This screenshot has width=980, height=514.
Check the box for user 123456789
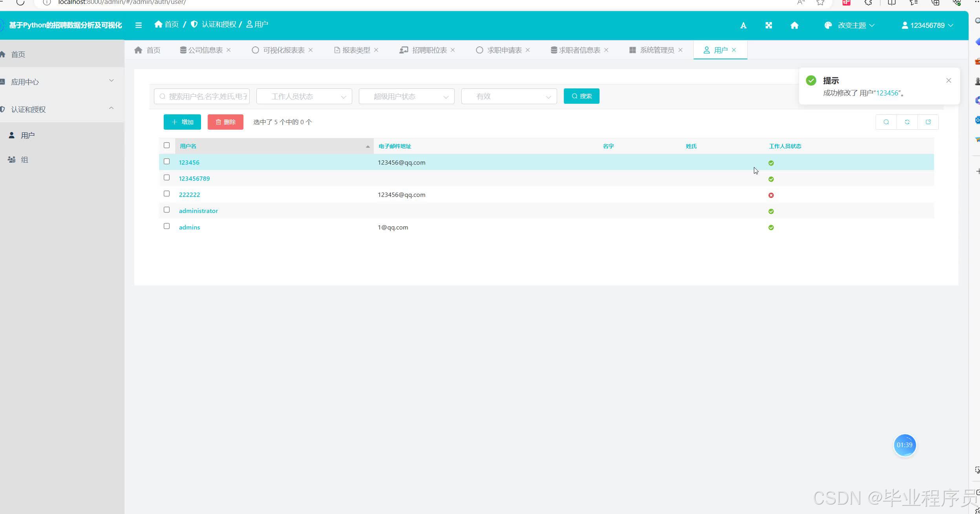pos(166,178)
